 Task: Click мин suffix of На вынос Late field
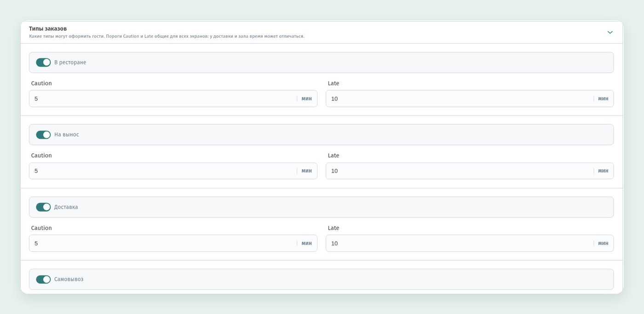603,171
